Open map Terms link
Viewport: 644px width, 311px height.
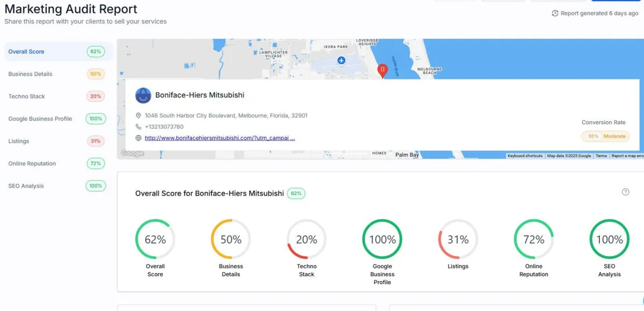click(601, 155)
